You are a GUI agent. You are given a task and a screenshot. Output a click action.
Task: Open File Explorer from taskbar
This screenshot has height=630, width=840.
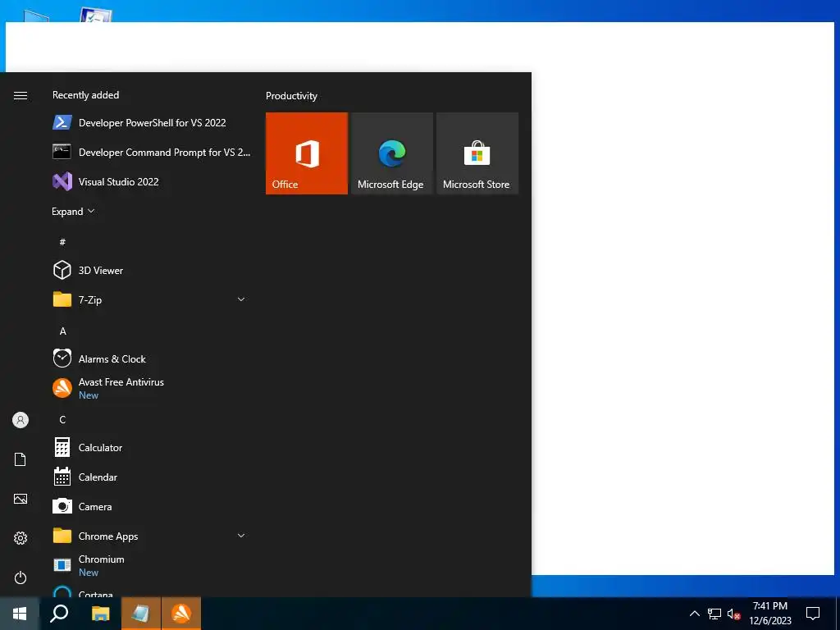click(x=100, y=614)
